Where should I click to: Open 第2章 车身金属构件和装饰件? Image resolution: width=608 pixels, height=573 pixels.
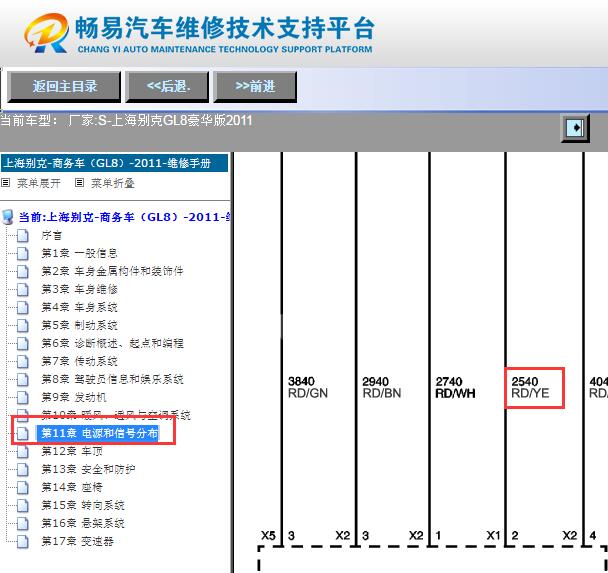pos(112,271)
